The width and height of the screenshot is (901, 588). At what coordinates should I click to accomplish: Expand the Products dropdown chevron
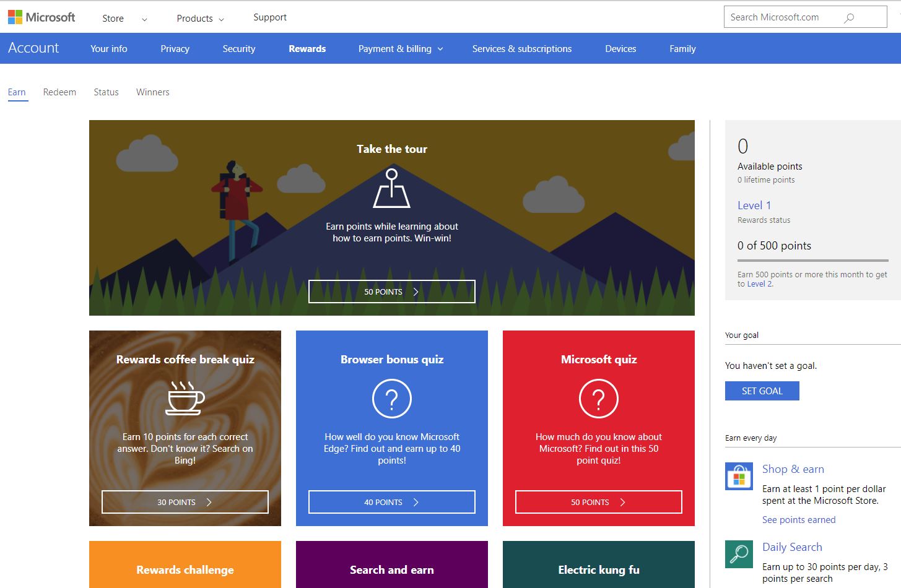click(x=222, y=19)
